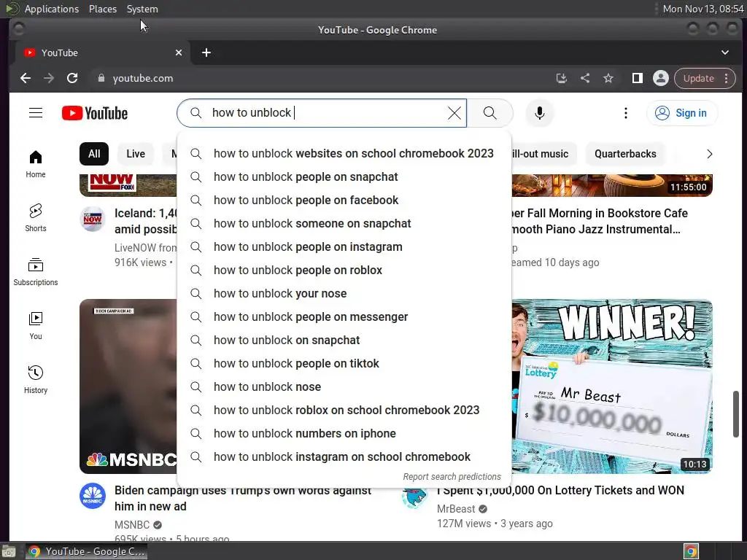Image resolution: width=747 pixels, height=560 pixels.
Task: Go to Home in the sidebar
Action: [36, 164]
